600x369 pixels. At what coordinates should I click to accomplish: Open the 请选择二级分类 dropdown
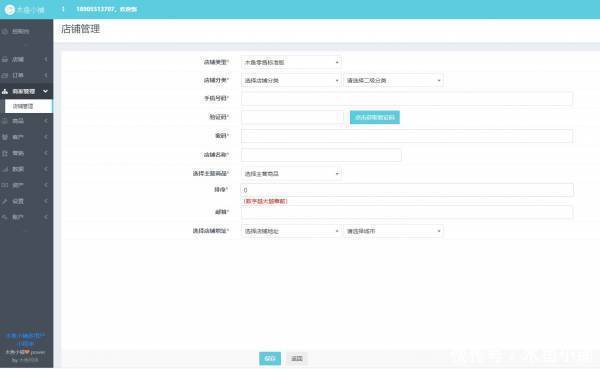coord(393,80)
